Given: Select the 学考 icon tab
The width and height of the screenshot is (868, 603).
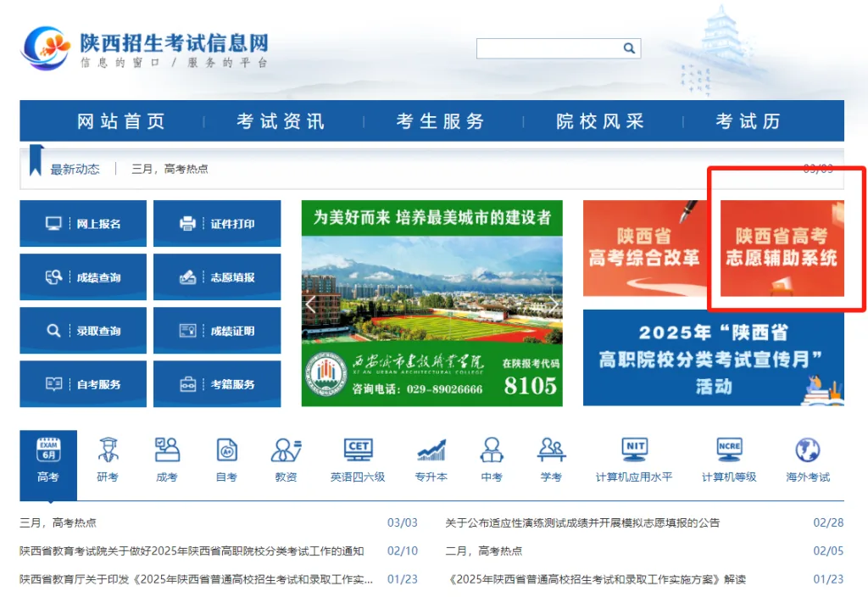Looking at the screenshot, I should click(x=551, y=460).
